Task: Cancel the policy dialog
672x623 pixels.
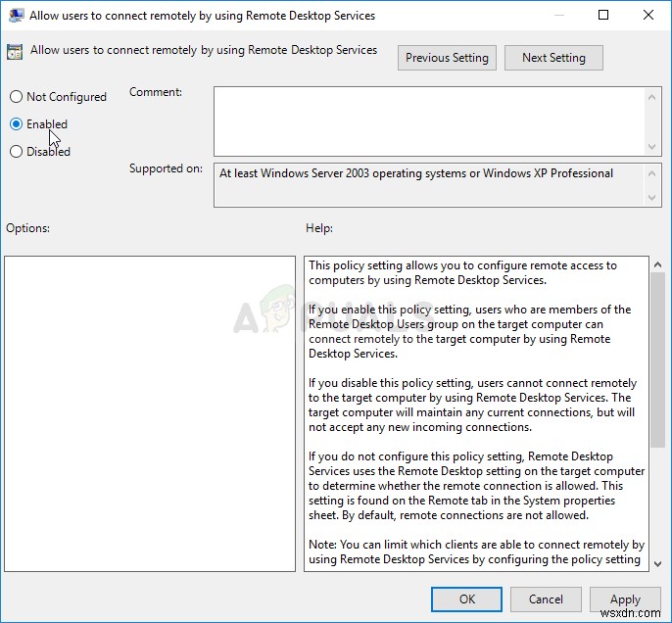Action: 546,599
